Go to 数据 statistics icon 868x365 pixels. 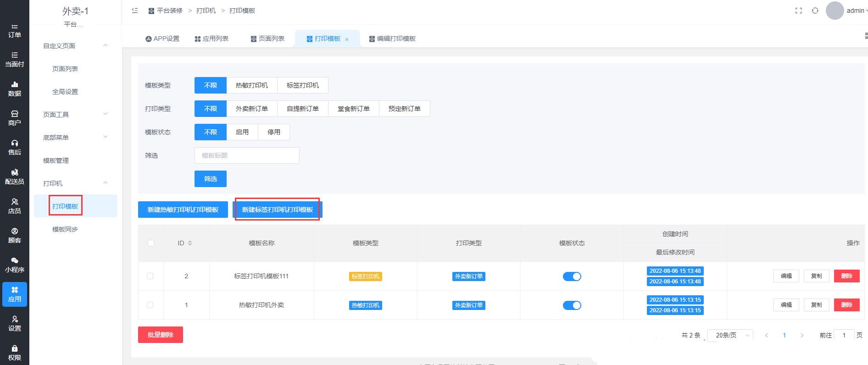tap(15, 89)
